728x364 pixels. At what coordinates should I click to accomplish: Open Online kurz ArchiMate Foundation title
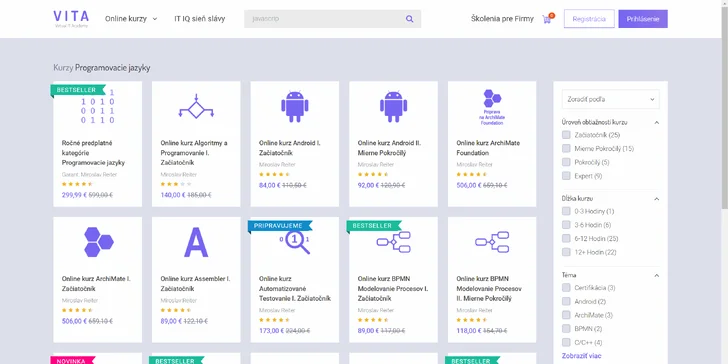[488, 148]
